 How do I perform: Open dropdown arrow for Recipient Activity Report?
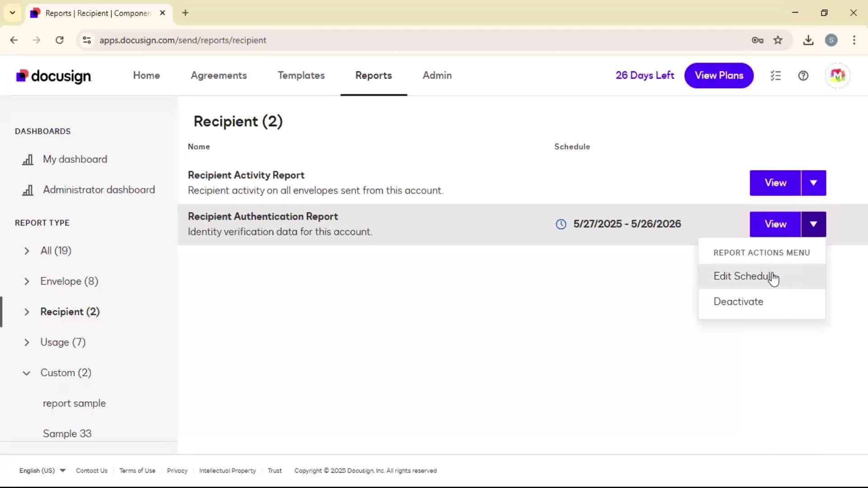(814, 183)
